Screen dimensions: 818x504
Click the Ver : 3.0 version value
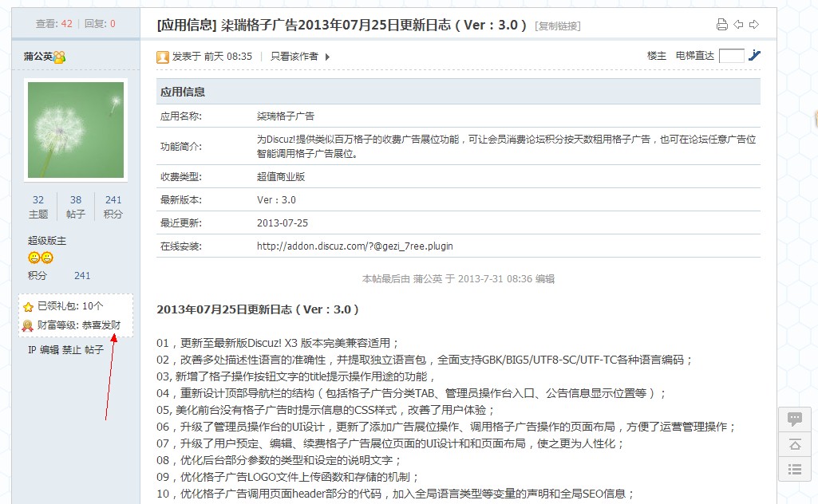(276, 199)
